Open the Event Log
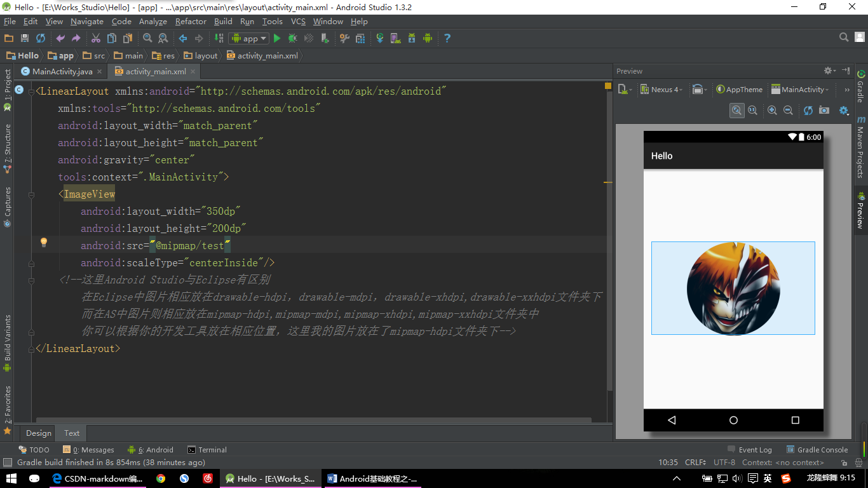This screenshot has width=868, height=488. (750, 449)
